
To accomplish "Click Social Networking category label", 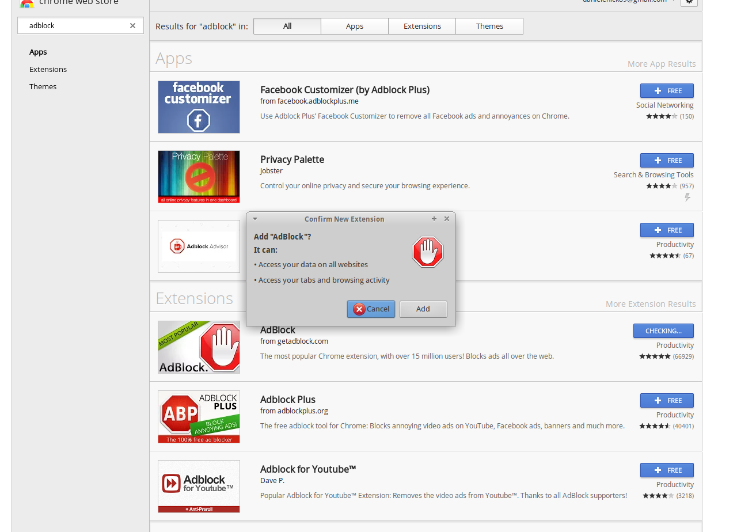I will (x=664, y=105).
